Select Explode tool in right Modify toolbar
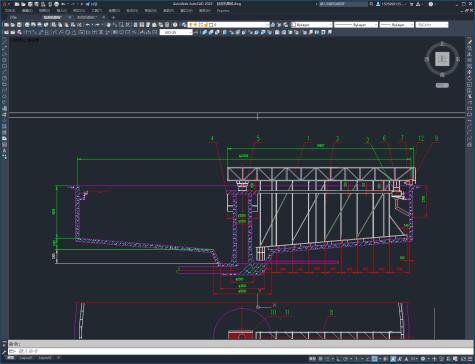Image resolution: width=475 pixels, height=364 pixels. click(x=470, y=144)
